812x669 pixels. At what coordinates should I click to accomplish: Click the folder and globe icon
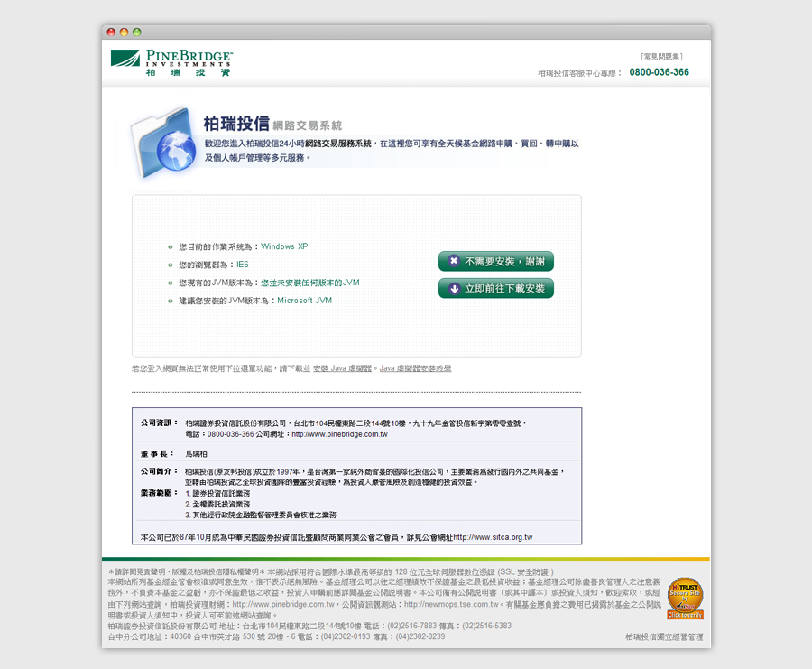point(163,142)
